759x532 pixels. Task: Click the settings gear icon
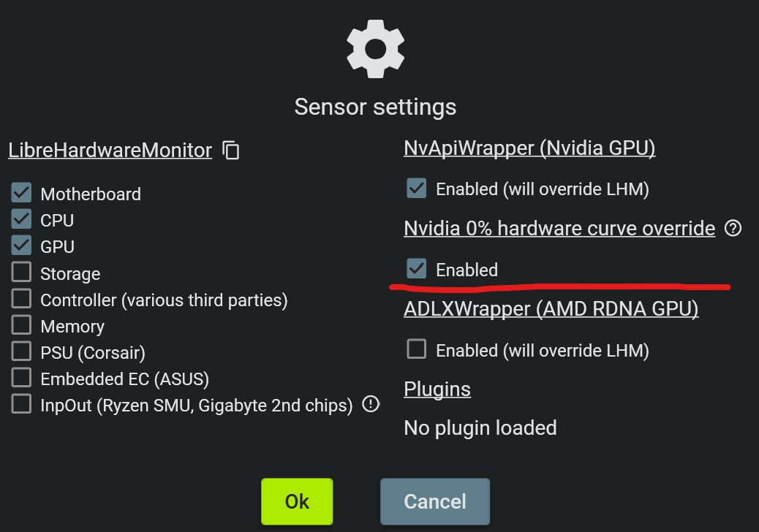coord(375,49)
